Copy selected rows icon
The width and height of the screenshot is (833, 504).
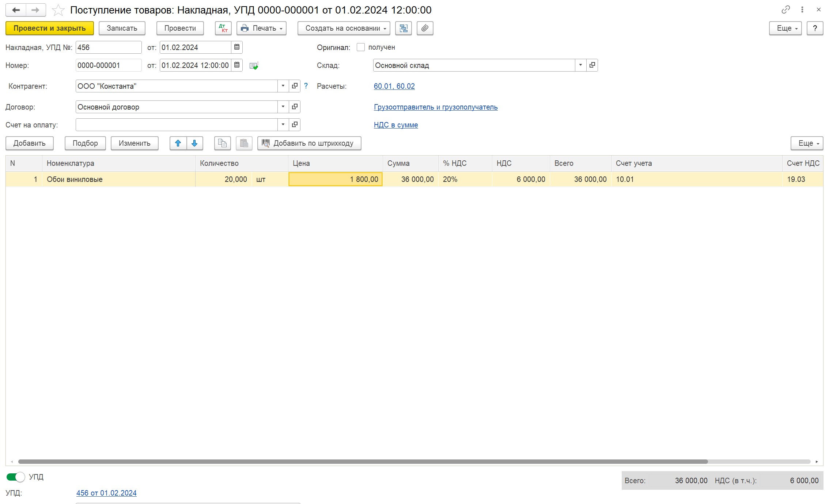[x=223, y=143]
